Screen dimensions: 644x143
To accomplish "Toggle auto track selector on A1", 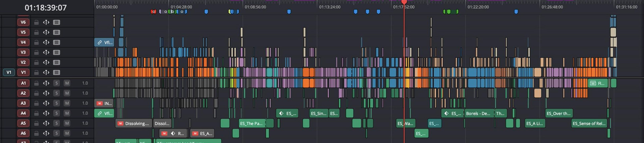I will tap(46, 83).
